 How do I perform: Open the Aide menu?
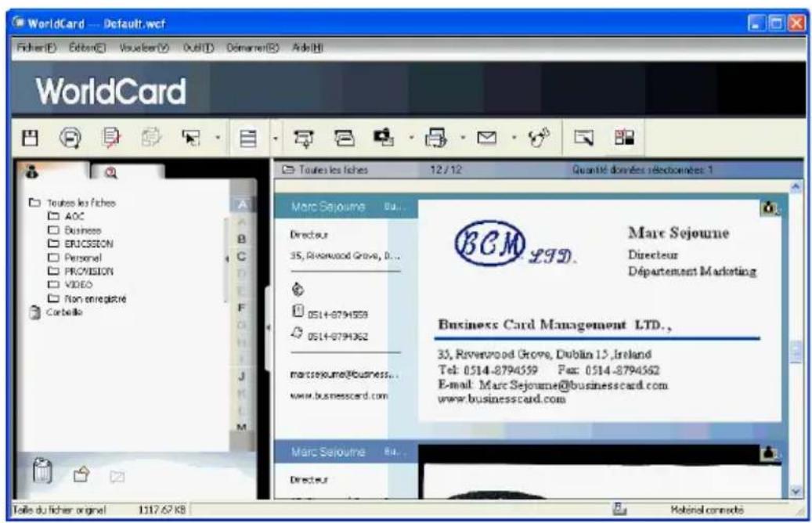tap(307, 48)
